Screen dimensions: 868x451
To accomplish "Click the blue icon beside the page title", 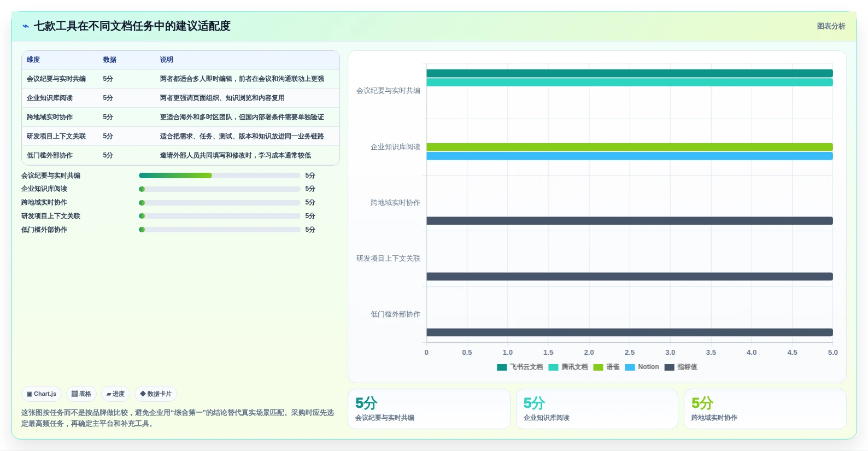I will click(x=26, y=26).
